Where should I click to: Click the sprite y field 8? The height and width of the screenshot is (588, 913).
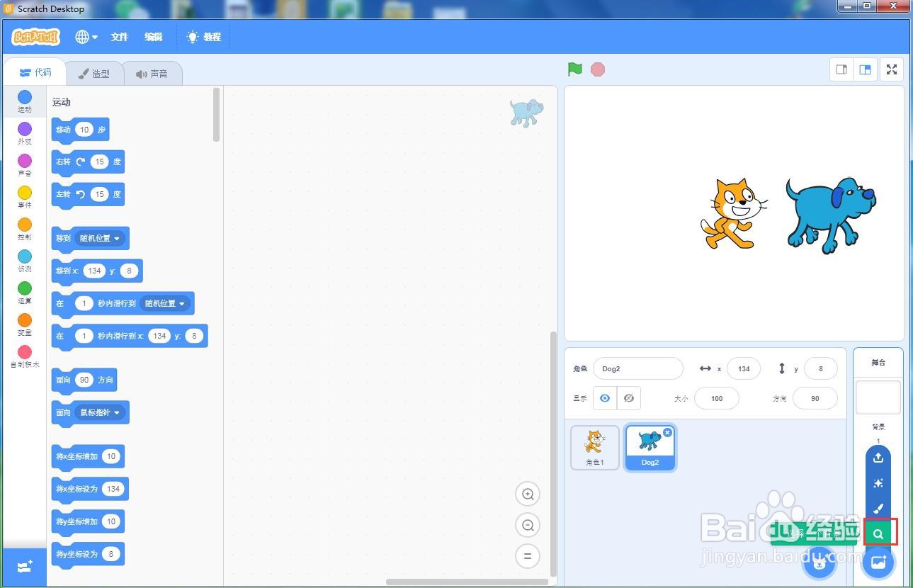821,368
